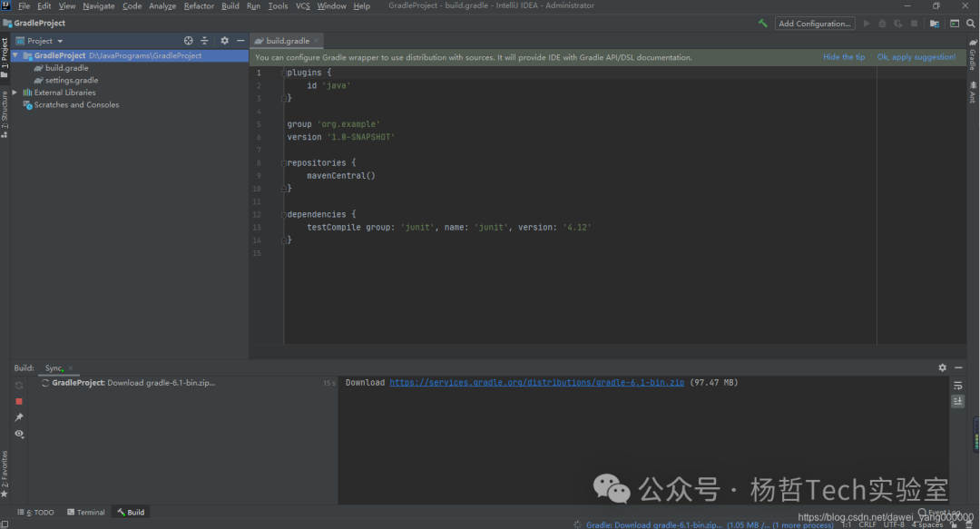
Task: Open the Refactor menu
Action: coord(199,6)
